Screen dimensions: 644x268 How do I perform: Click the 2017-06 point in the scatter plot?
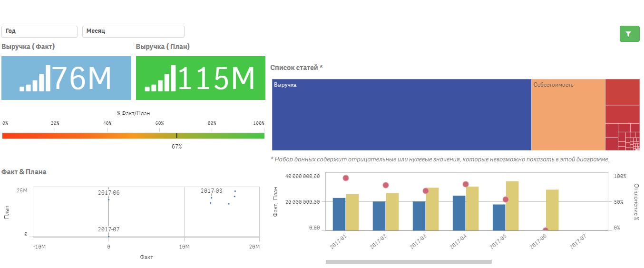(x=109, y=199)
